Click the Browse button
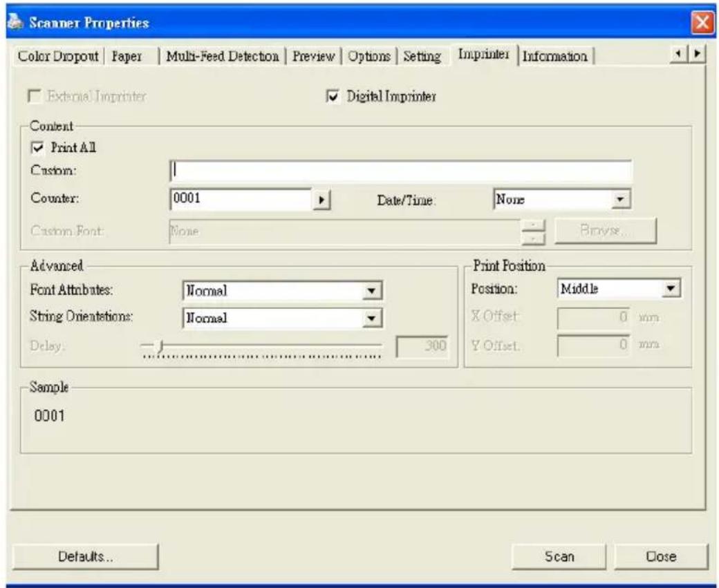 606,231
